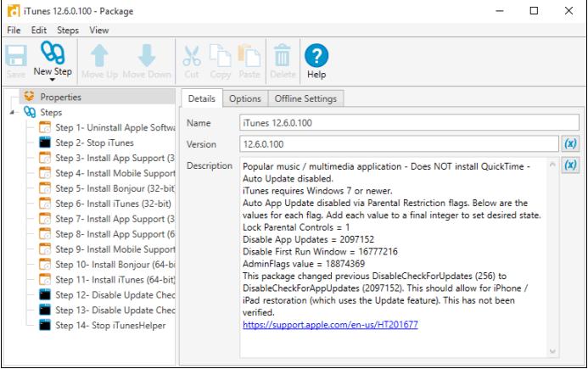The width and height of the screenshot is (588, 369).
Task: Select Step 5- Install Bonjour (32-bit)
Action: coord(115,188)
